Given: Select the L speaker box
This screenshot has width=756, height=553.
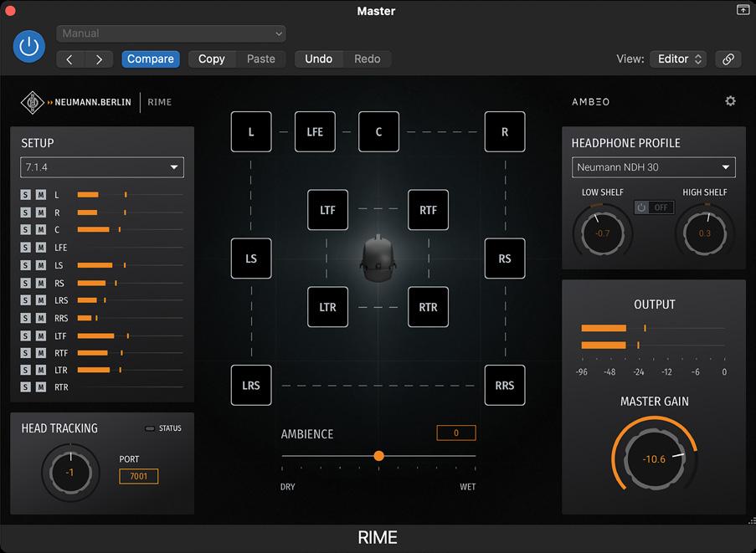Looking at the screenshot, I should (x=251, y=132).
